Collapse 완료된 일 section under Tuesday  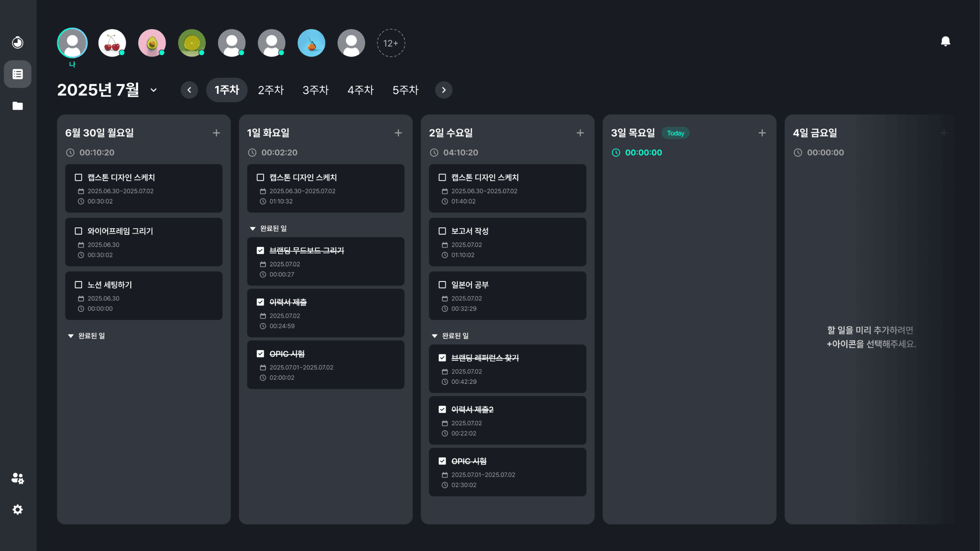point(252,229)
